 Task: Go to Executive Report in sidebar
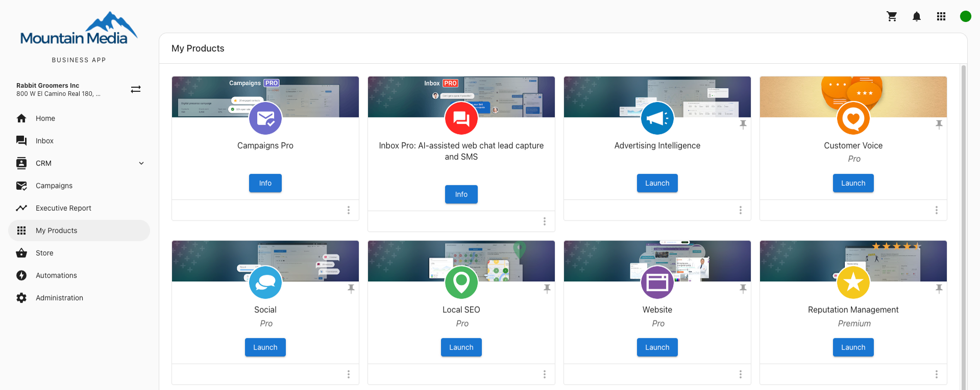[x=63, y=208]
